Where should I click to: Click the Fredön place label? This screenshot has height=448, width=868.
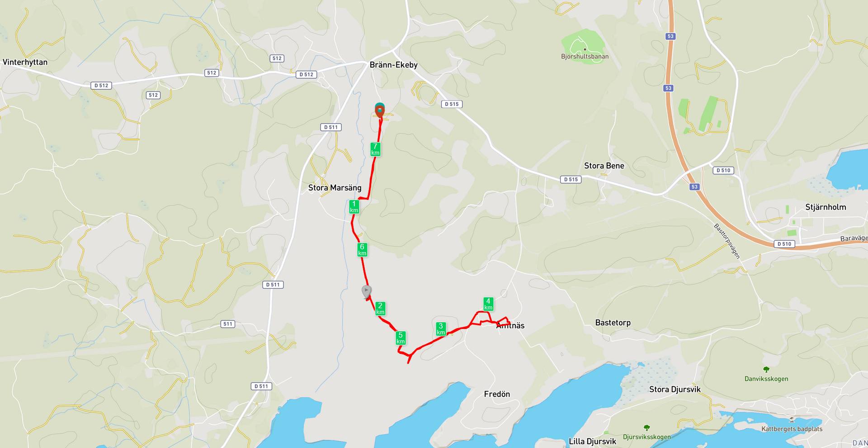[497, 394]
